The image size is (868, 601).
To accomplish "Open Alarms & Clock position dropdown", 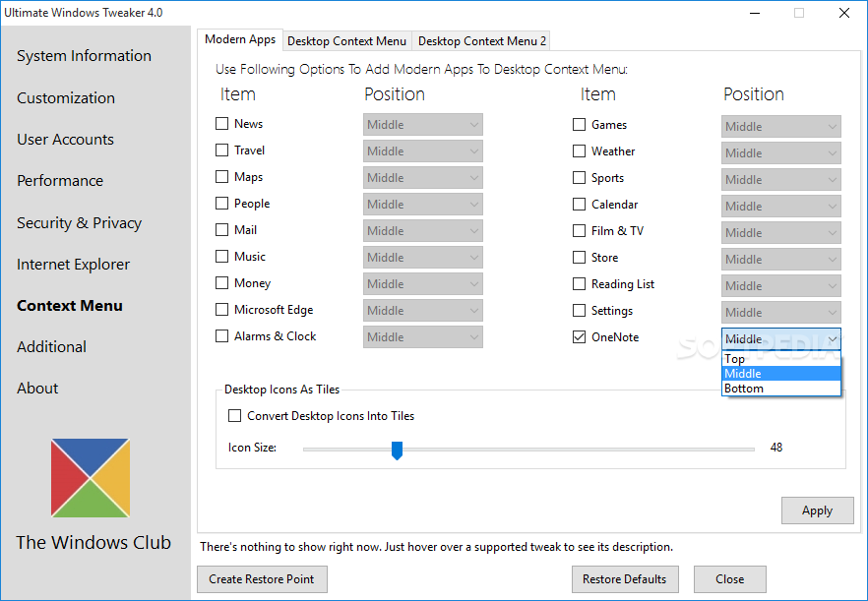I will click(423, 337).
